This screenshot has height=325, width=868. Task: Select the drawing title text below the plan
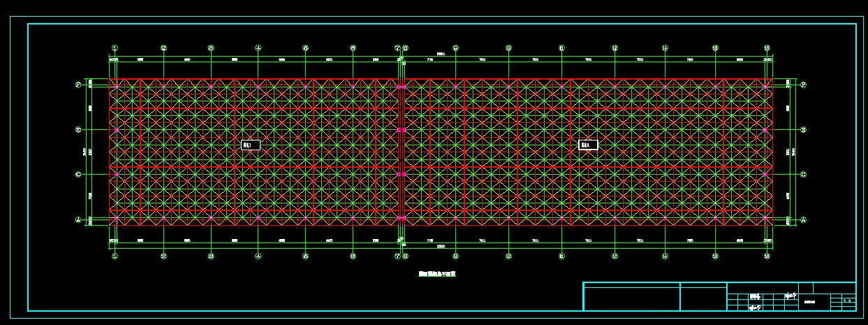(437, 274)
